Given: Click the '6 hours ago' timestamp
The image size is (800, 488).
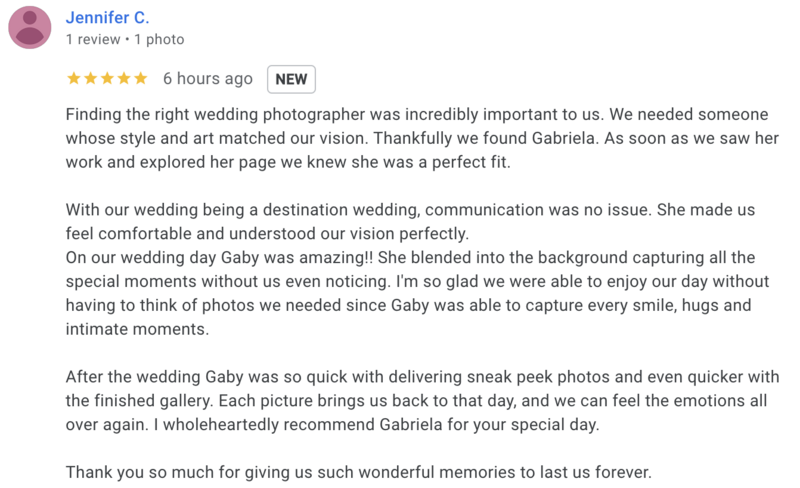Looking at the screenshot, I should [208, 79].
